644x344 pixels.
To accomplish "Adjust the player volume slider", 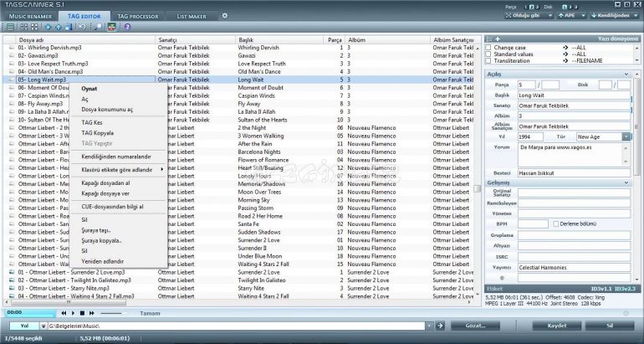I will [114, 313].
